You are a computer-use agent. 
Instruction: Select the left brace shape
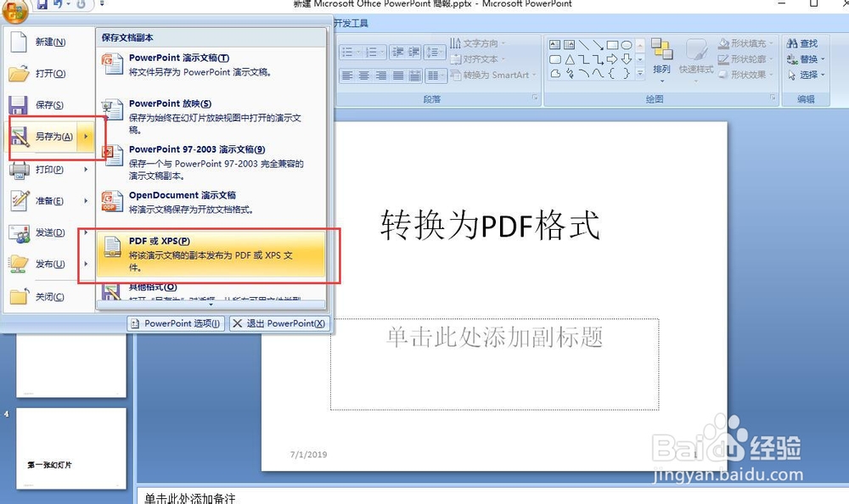[612, 73]
